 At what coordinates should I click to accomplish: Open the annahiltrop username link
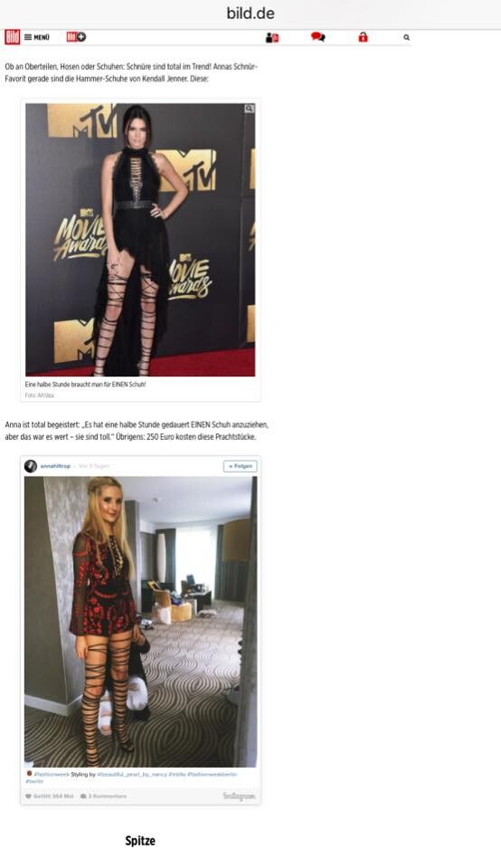[x=55, y=466]
